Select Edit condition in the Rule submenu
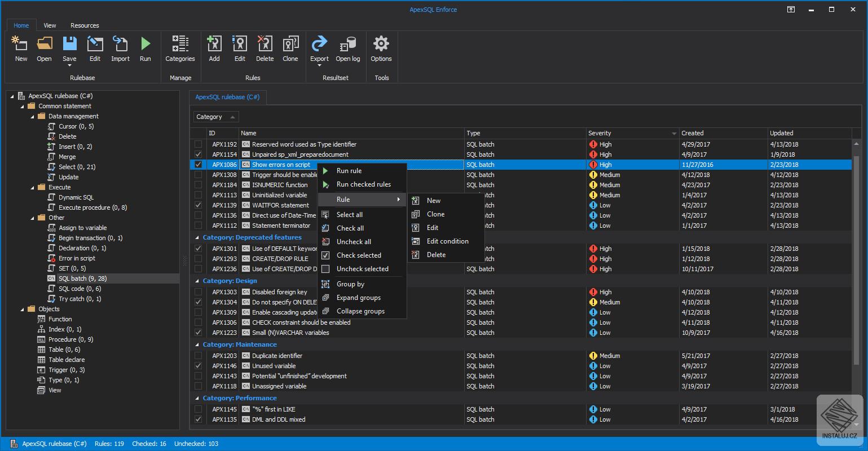Image resolution: width=868 pixels, height=451 pixels. (446, 241)
